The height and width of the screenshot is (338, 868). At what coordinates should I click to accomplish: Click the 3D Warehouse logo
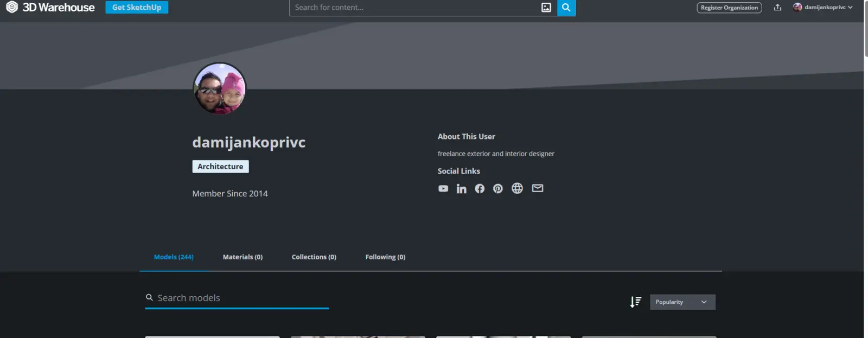(x=50, y=8)
